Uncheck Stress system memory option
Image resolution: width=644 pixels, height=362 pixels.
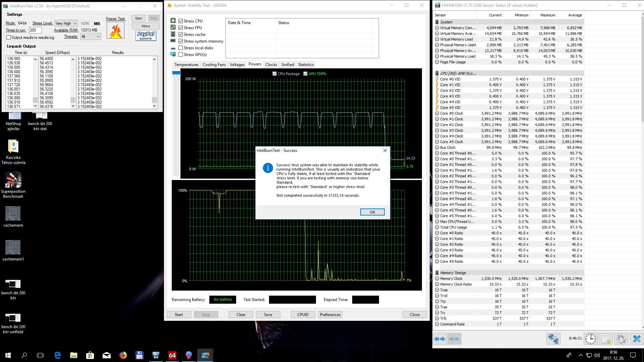point(181,41)
